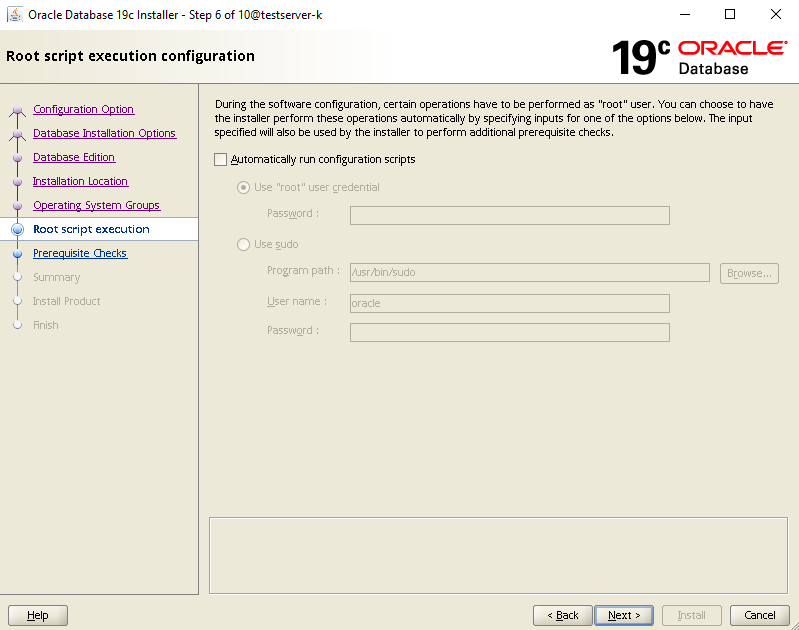The height and width of the screenshot is (630, 799).
Task: Click the empty message area at bottom
Action: pyautogui.click(x=498, y=556)
